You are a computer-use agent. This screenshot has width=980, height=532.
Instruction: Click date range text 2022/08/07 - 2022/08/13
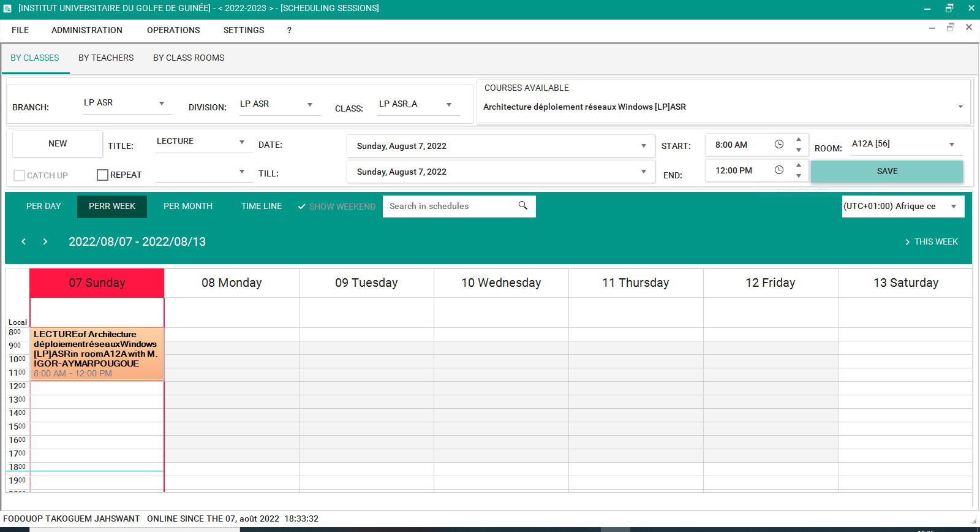point(137,241)
